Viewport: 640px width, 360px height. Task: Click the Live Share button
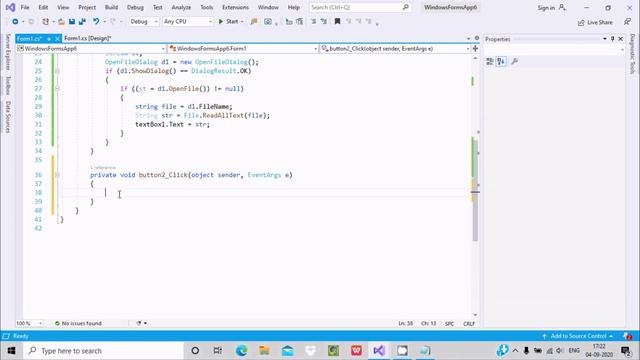595,22
